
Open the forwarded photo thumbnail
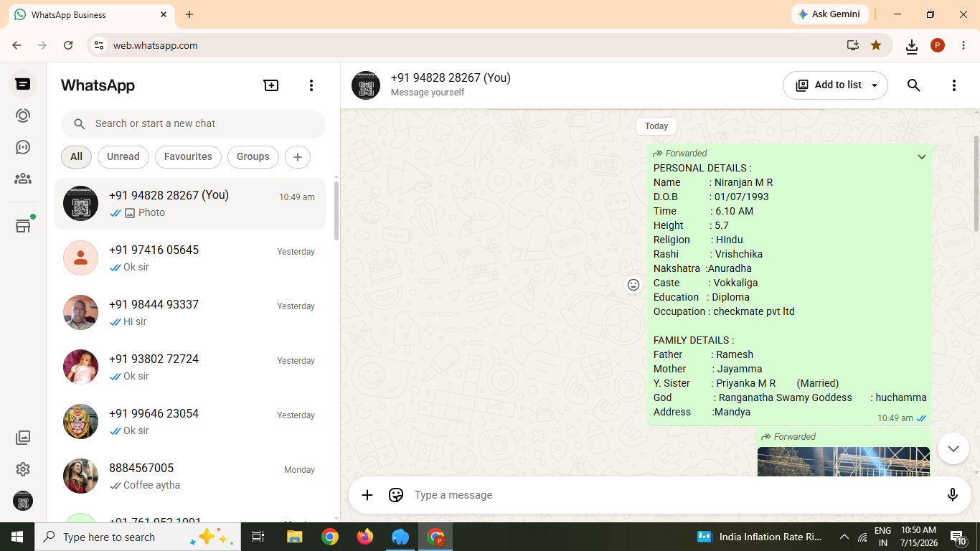coord(844,461)
